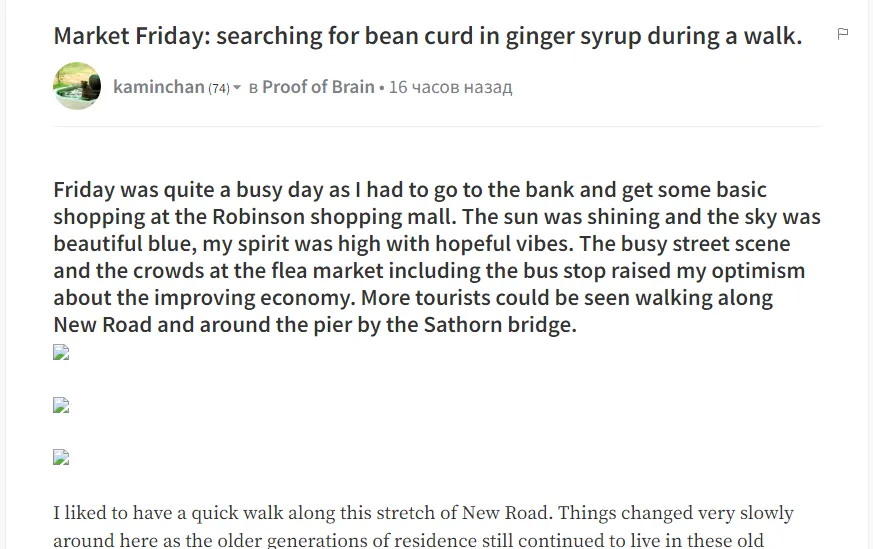873x549 pixels.
Task: Open the first broken image placeholder
Action: (x=61, y=352)
